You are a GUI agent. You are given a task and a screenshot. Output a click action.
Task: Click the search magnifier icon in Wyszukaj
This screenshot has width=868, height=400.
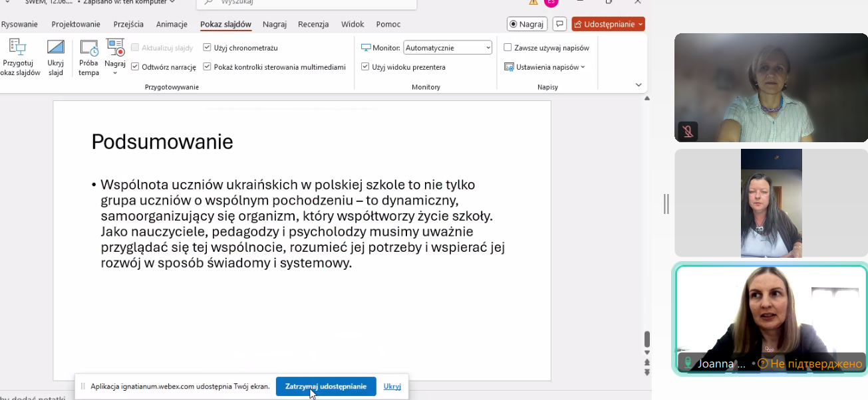click(x=208, y=3)
